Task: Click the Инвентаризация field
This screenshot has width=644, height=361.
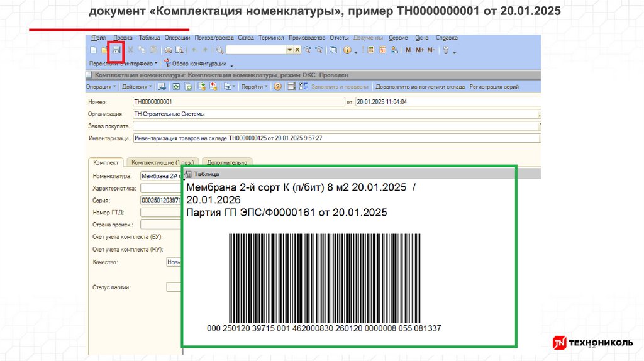Action: click(336, 138)
